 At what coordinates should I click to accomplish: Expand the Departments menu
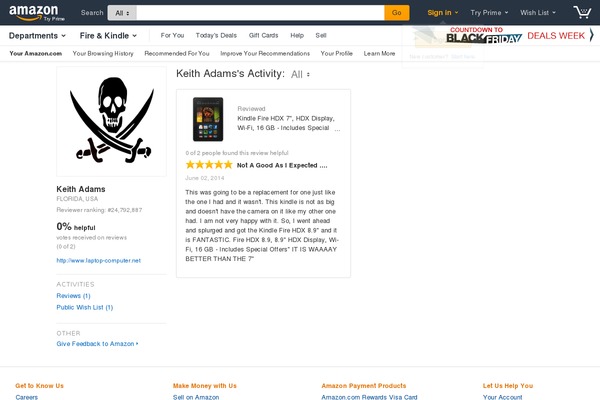click(37, 36)
